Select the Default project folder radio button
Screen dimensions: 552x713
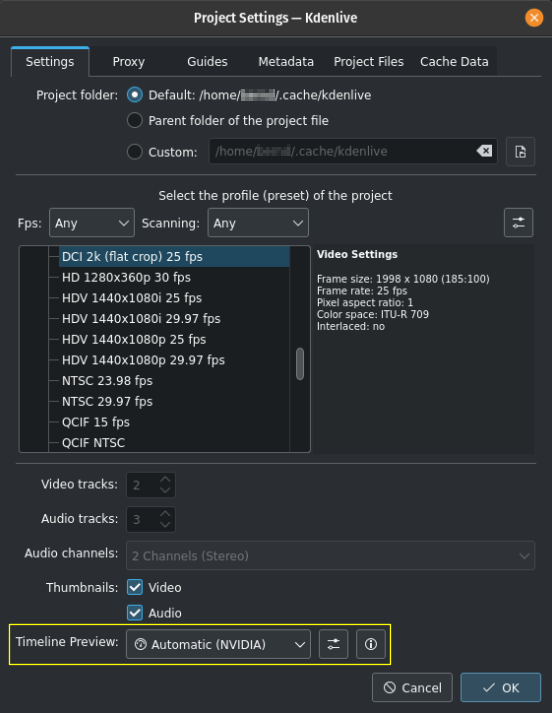135,95
